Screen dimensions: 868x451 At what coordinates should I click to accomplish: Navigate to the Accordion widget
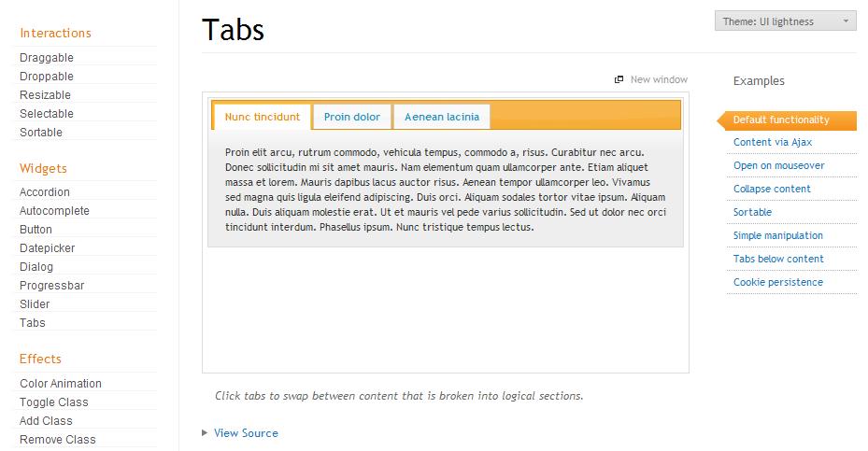(x=45, y=192)
